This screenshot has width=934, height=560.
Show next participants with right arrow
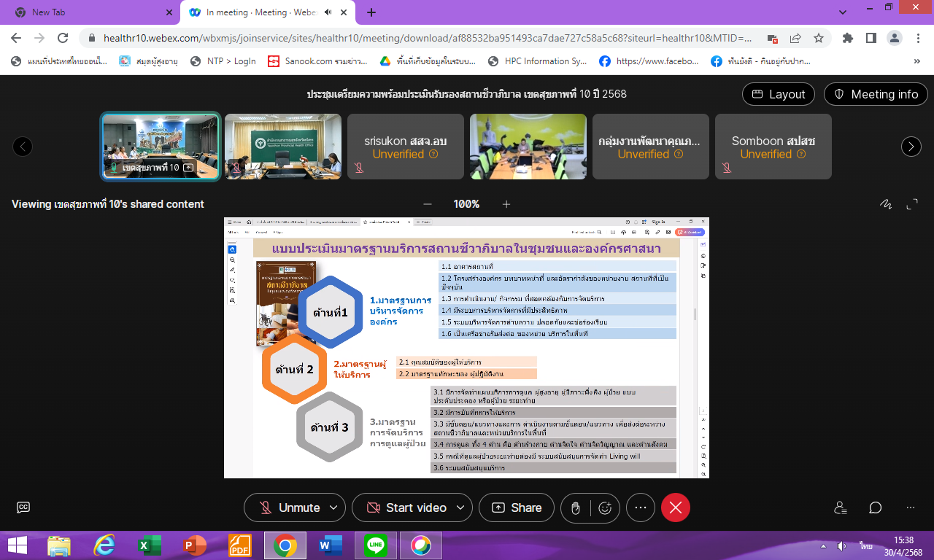911,147
